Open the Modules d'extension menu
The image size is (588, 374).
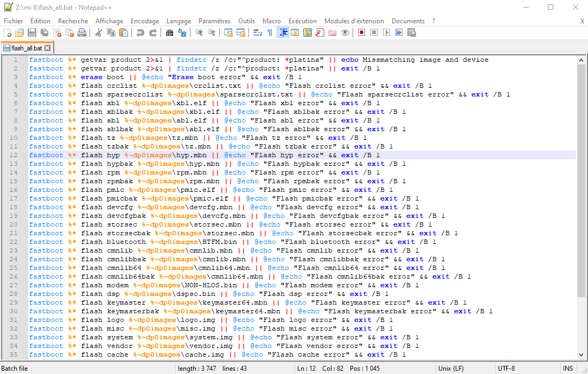click(354, 21)
